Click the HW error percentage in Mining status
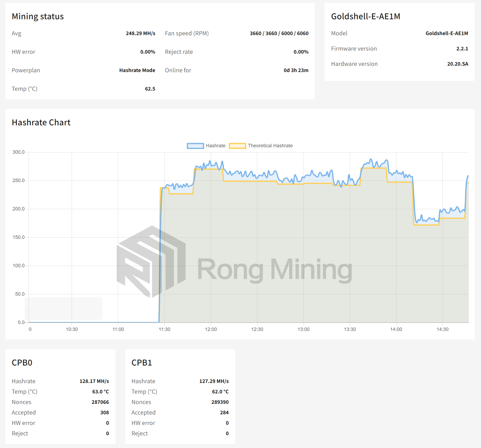 pos(148,52)
